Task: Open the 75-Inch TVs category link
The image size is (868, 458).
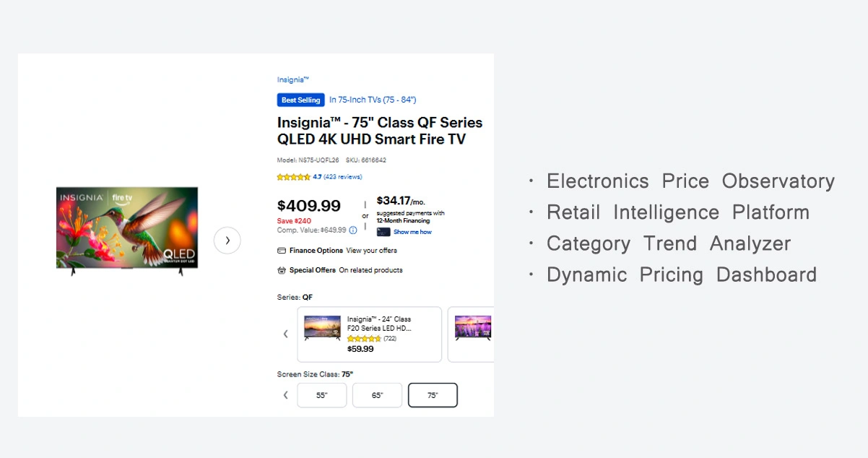Action: pyautogui.click(x=373, y=100)
